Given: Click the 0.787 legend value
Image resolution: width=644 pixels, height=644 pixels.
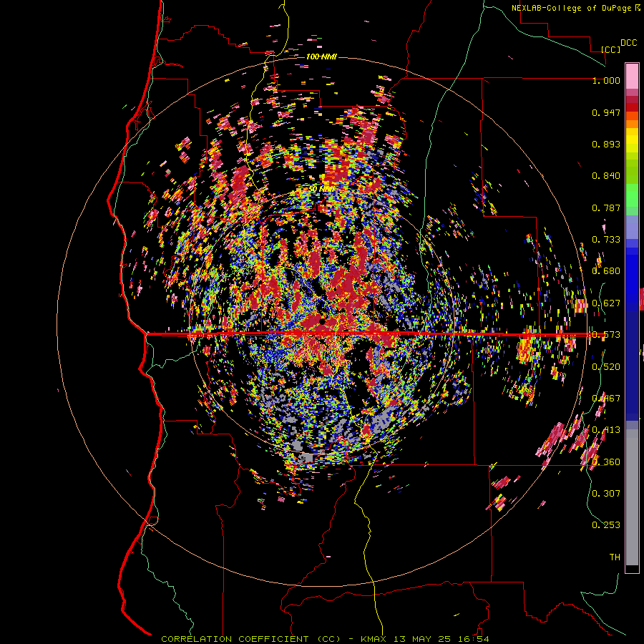Looking at the screenshot, I should (x=606, y=208).
